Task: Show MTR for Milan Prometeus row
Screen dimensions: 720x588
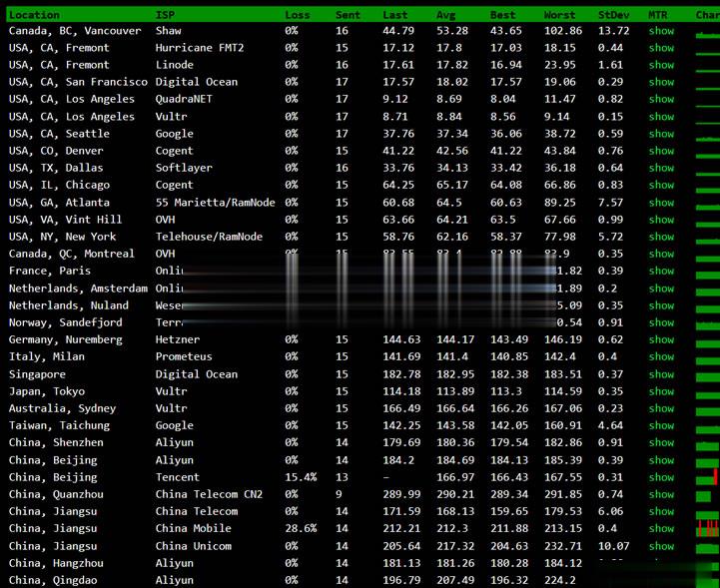Action: [x=661, y=356]
